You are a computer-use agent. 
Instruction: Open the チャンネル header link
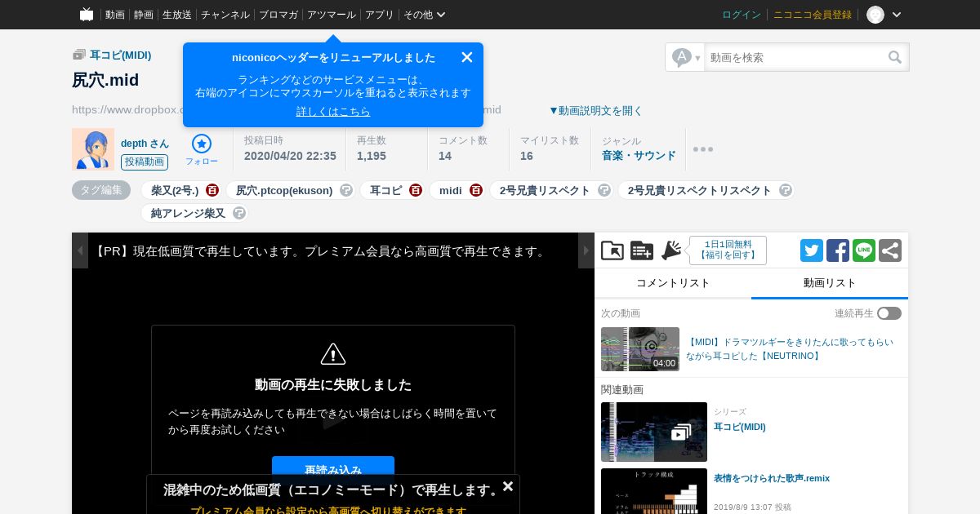[x=225, y=15]
